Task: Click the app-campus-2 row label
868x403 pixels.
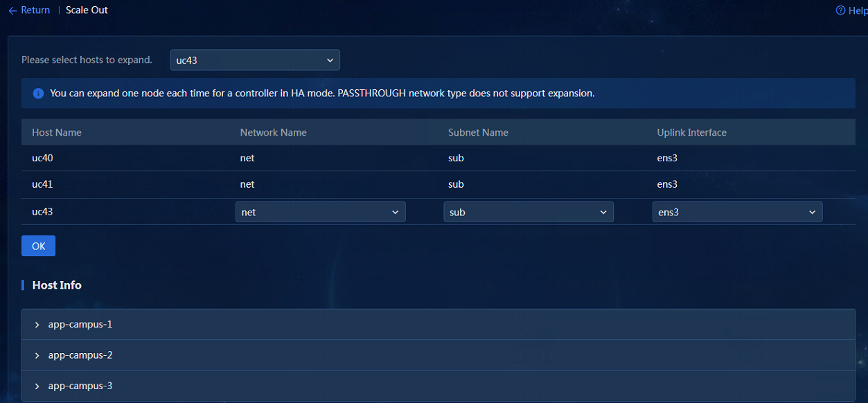Action: click(80, 355)
